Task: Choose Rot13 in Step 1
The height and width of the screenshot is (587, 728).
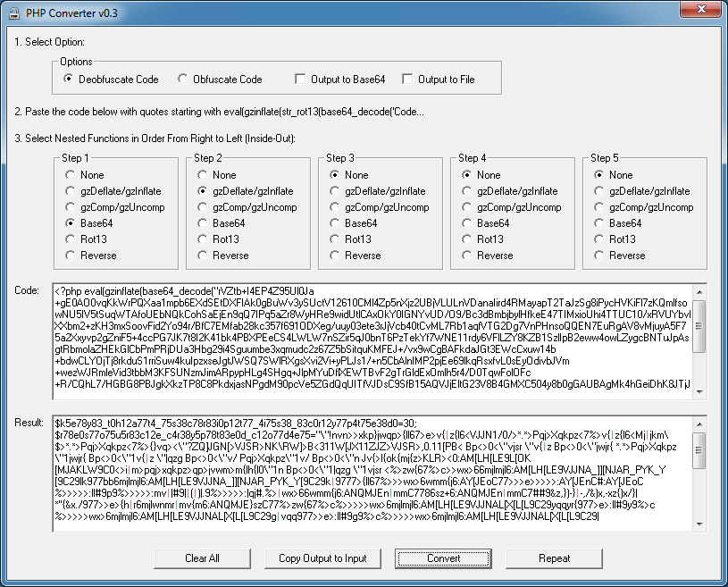Action: pos(71,239)
